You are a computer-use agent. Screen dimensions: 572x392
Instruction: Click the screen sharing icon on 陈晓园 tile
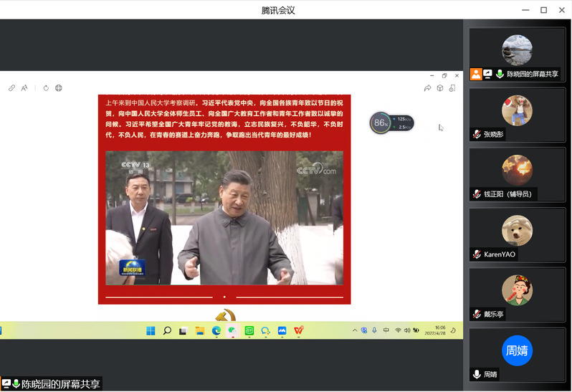pos(487,74)
